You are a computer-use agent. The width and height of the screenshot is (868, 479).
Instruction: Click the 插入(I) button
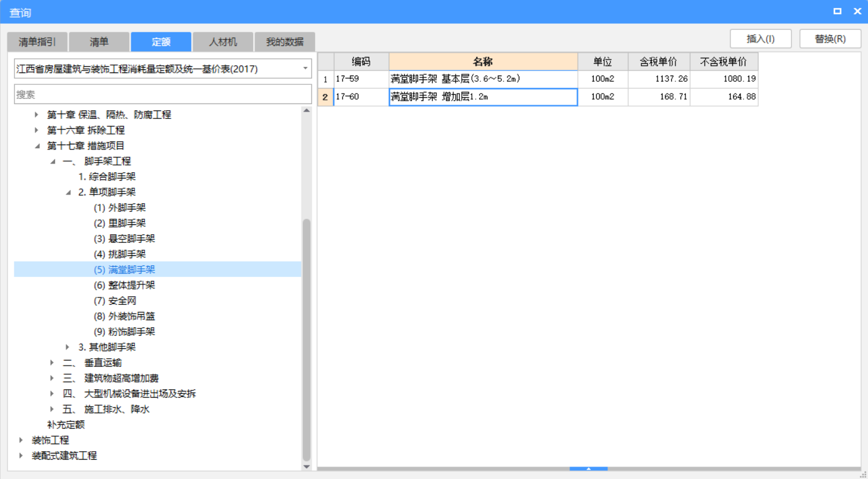tap(761, 38)
